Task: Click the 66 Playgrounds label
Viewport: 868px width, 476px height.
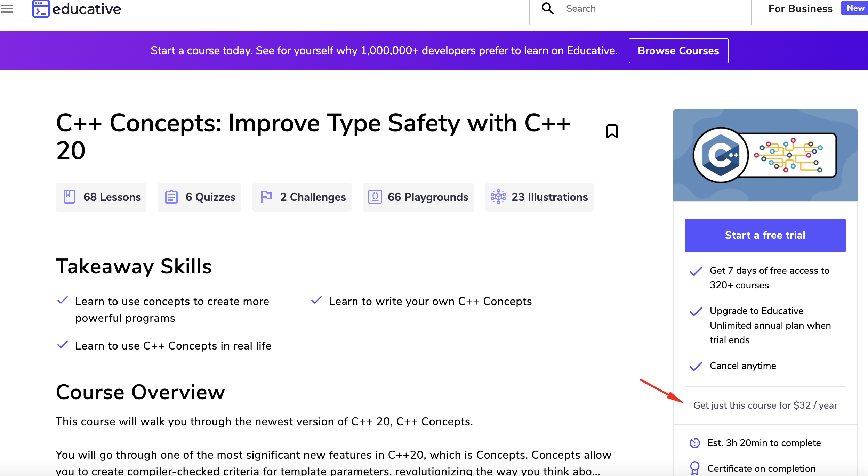Action: (428, 197)
